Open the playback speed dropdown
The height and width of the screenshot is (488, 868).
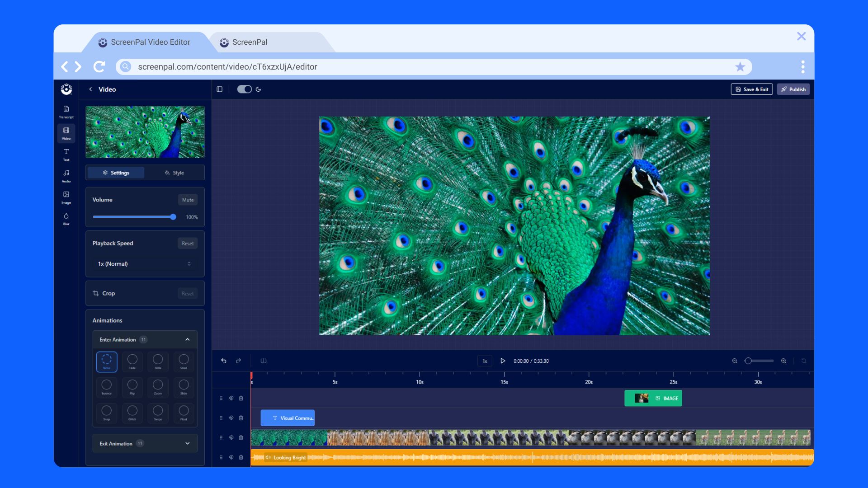(144, 263)
